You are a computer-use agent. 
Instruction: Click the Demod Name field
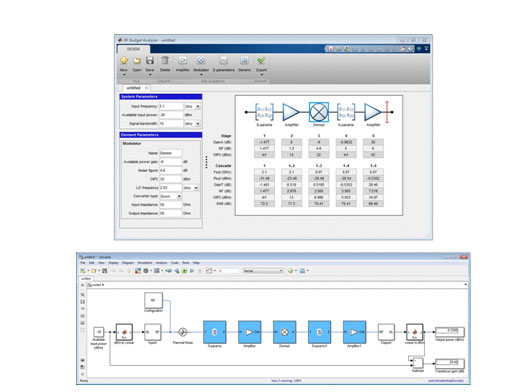(170, 153)
